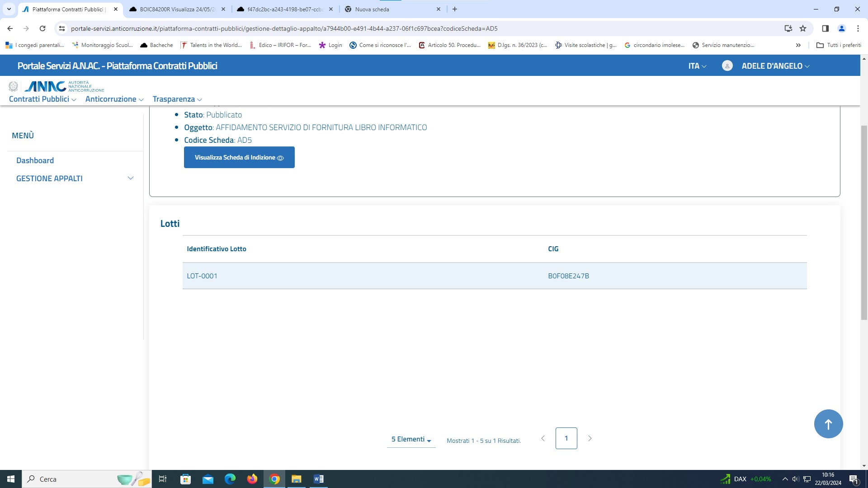Viewport: 868px width, 488px height.
Task: Open the ITA language dropdown
Action: [697, 66]
